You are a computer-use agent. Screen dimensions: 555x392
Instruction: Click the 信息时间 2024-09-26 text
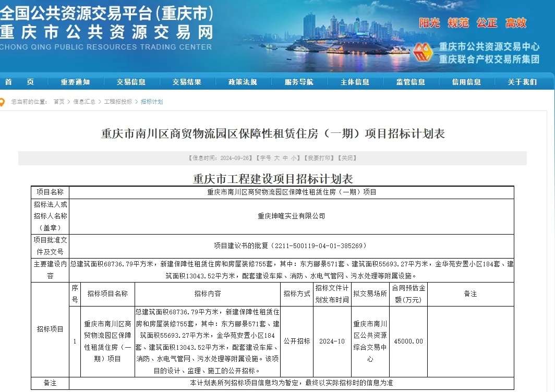(x=220, y=158)
